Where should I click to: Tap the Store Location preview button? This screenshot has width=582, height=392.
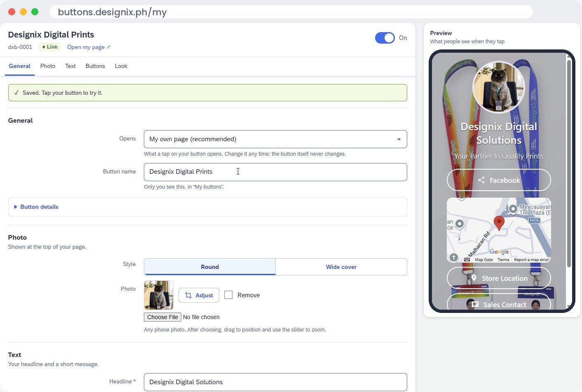coord(499,278)
